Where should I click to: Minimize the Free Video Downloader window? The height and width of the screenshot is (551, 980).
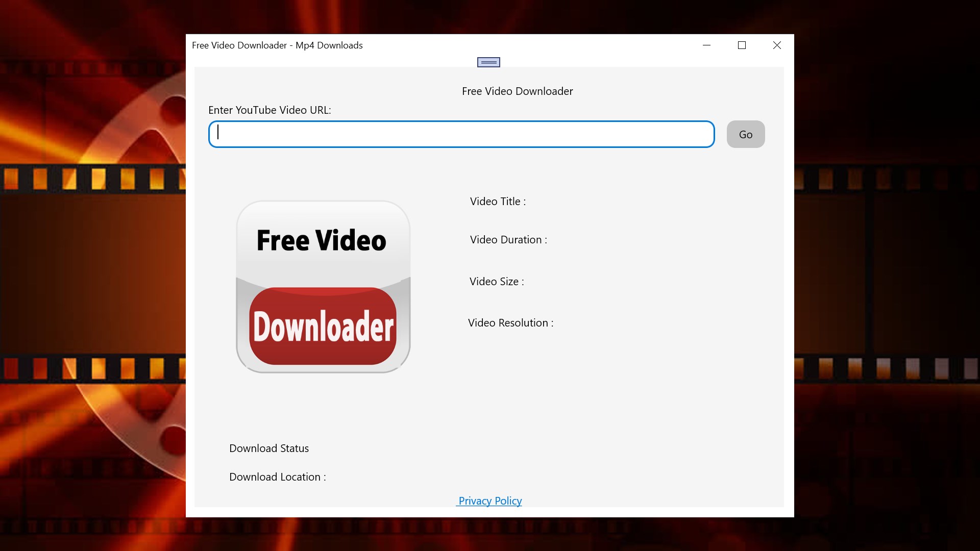(706, 45)
